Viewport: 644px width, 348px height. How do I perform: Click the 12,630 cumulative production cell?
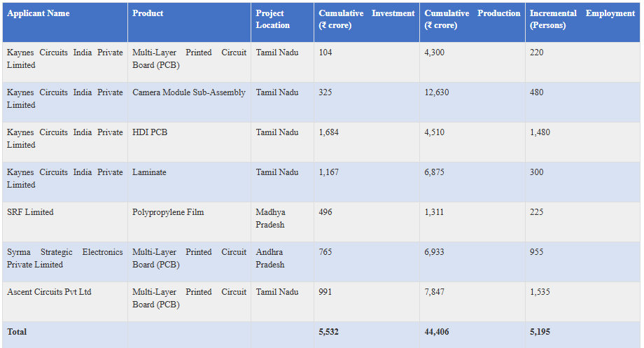[x=437, y=92]
